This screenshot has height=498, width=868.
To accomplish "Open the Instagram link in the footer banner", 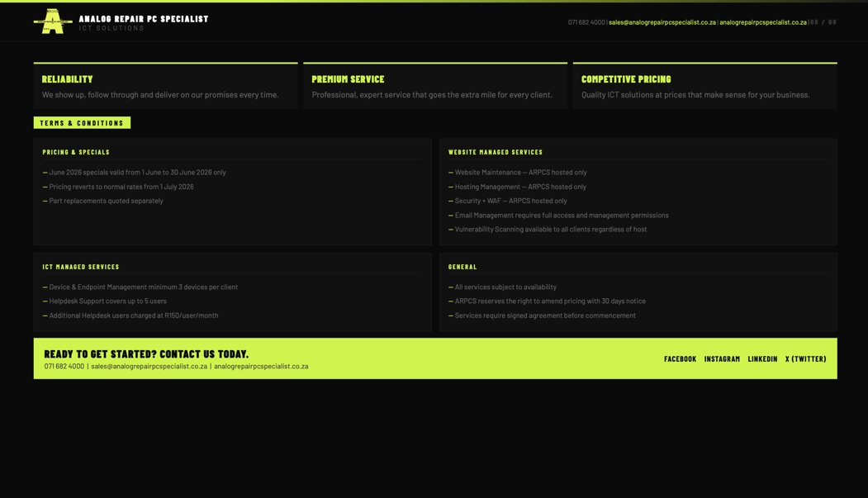I will [x=722, y=359].
